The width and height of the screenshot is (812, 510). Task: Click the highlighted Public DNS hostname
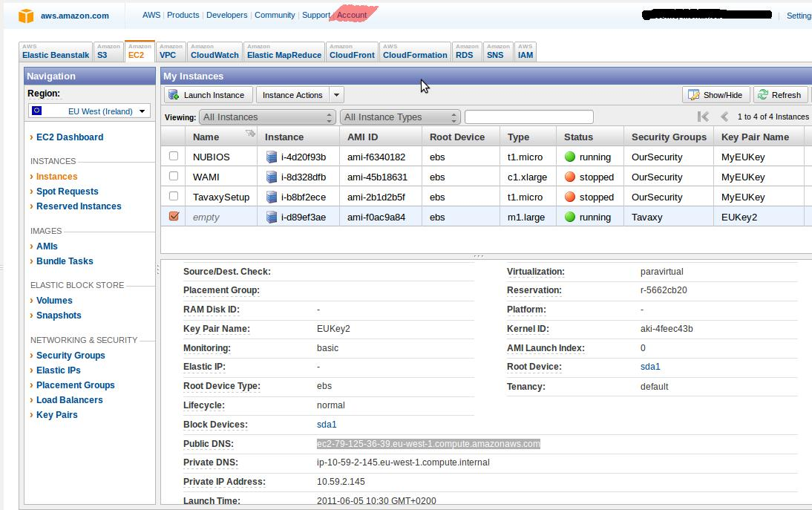tap(428, 444)
